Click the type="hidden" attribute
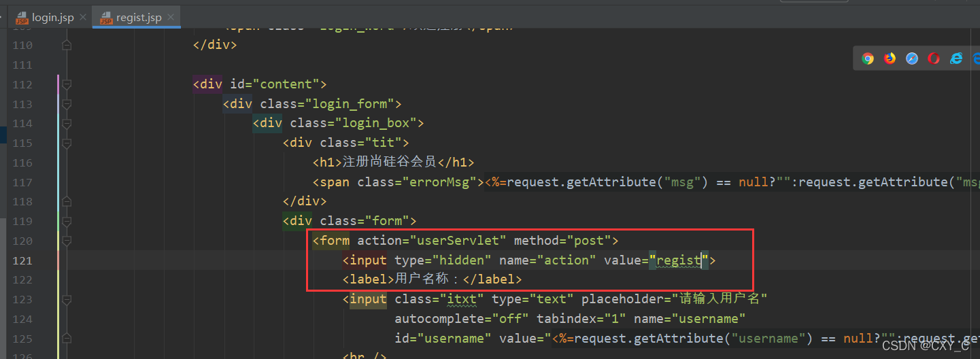This screenshot has width=980, height=359. coord(443,260)
